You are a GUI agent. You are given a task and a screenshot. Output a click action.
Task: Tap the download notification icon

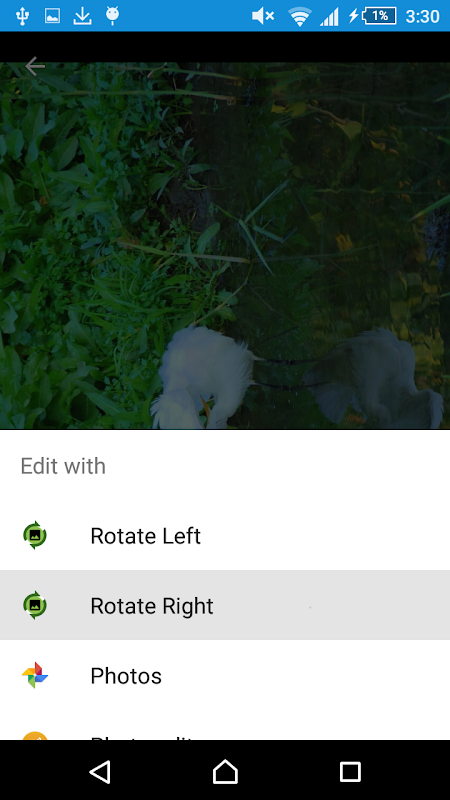tap(82, 16)
